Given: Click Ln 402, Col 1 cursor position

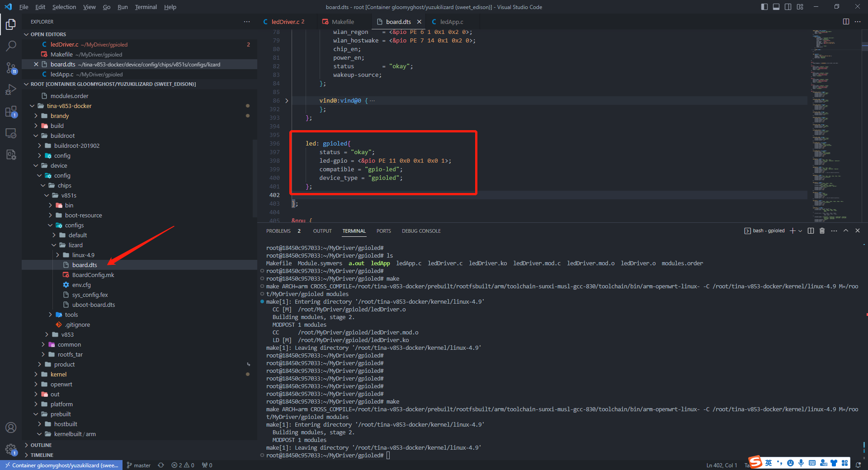Looking at the screenshot, I should point(722,465).
